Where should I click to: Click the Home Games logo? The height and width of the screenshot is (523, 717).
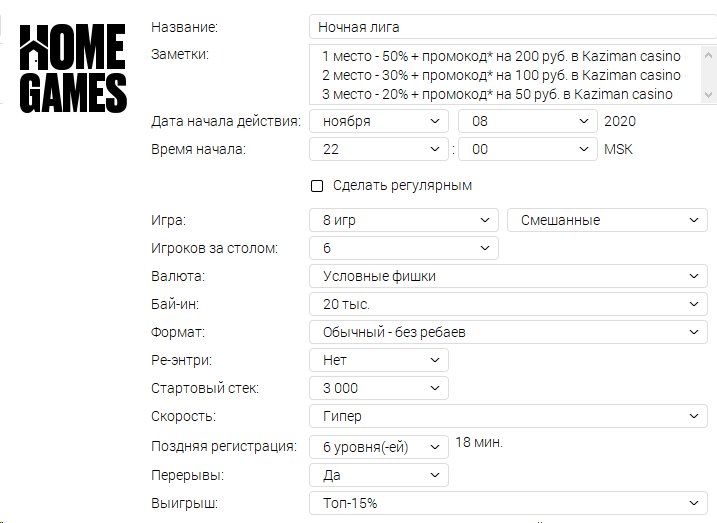tap(73, 69)
